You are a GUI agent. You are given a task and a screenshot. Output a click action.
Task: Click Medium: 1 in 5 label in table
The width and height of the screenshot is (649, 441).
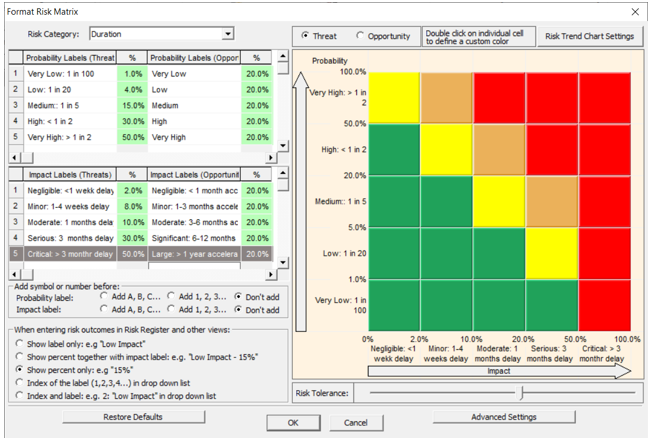pyautogui.click(x=70, y=106)
